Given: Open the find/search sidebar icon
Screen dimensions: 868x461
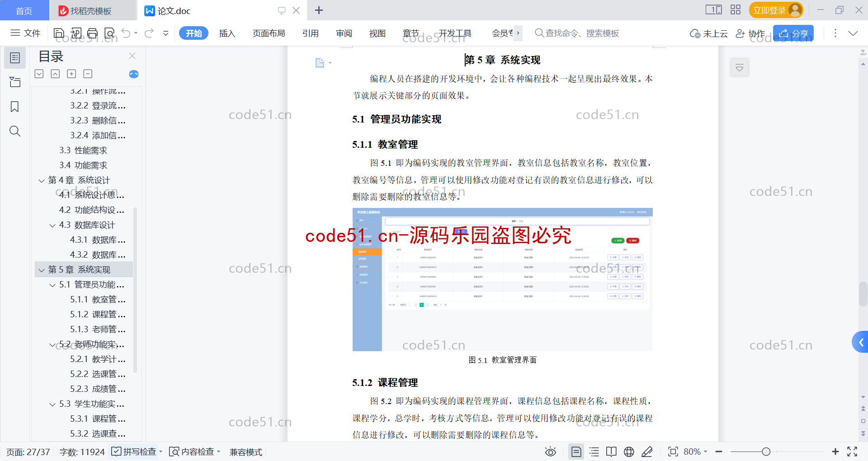Looking at the screenshot, I should 15,131.
